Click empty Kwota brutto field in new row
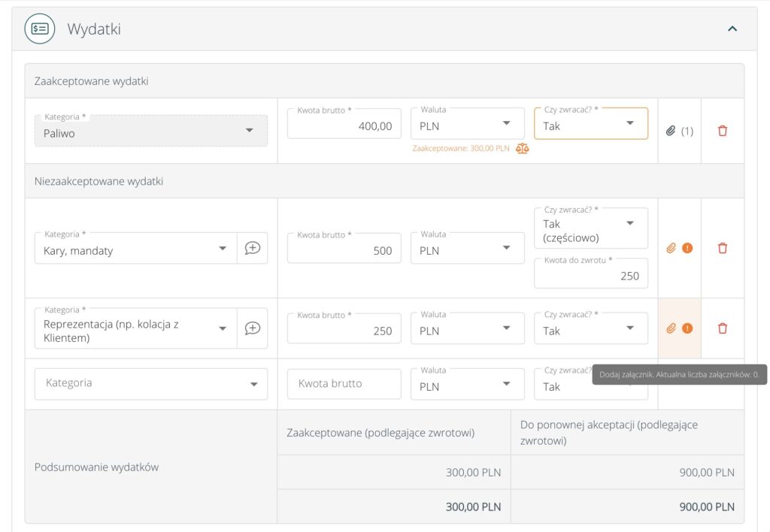The width and height of the screenshot is (770, 532). coord(344,384)
